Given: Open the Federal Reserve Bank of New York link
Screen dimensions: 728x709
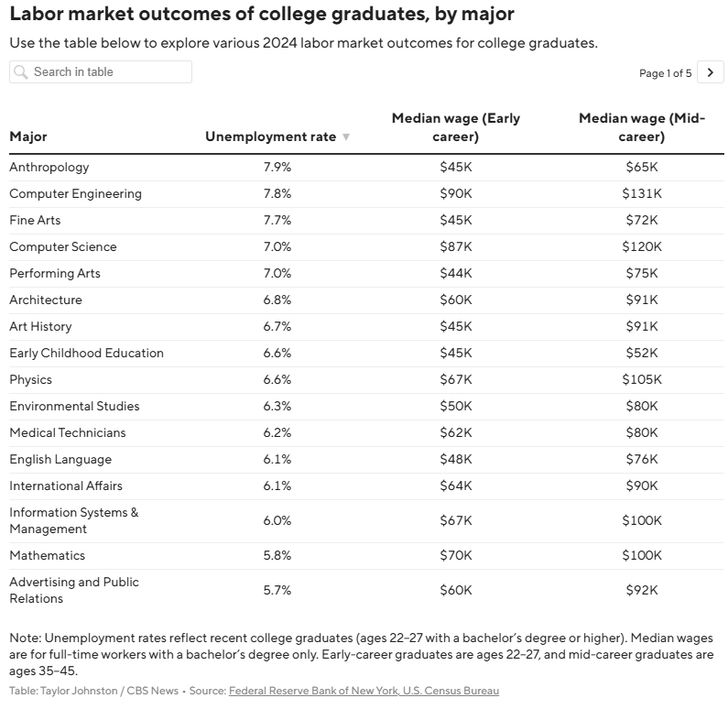Looking at the screenshot, I should (x=314, y=691).
